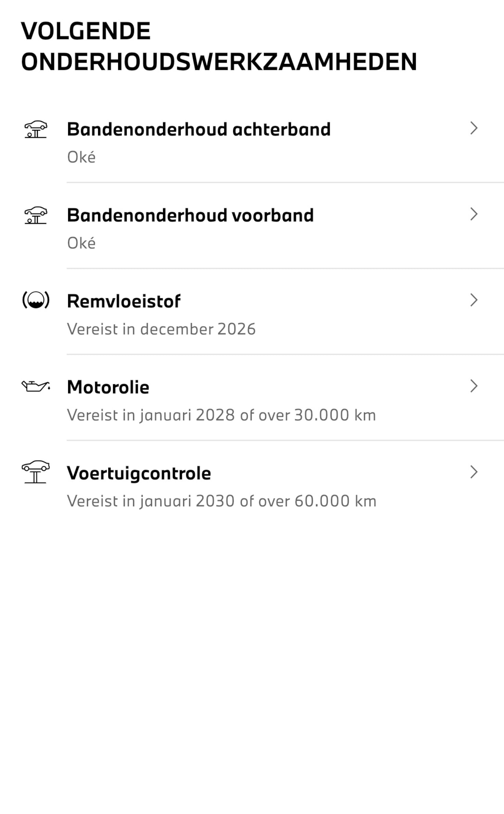Open Remvloeistof details via the right chevron
This screenshot has height=814, width=504.
(x=474, y=300)
